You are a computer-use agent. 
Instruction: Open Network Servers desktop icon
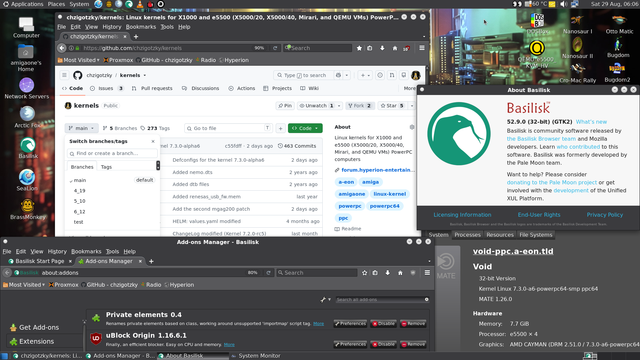pyautogui.click(x=27, y=89)
